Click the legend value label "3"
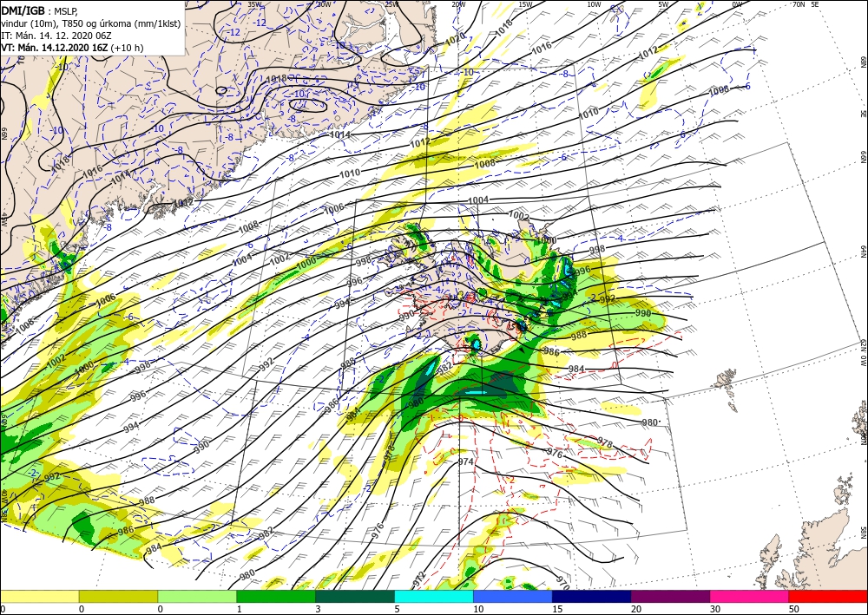868x615 pixels. (x=319, y=609)
